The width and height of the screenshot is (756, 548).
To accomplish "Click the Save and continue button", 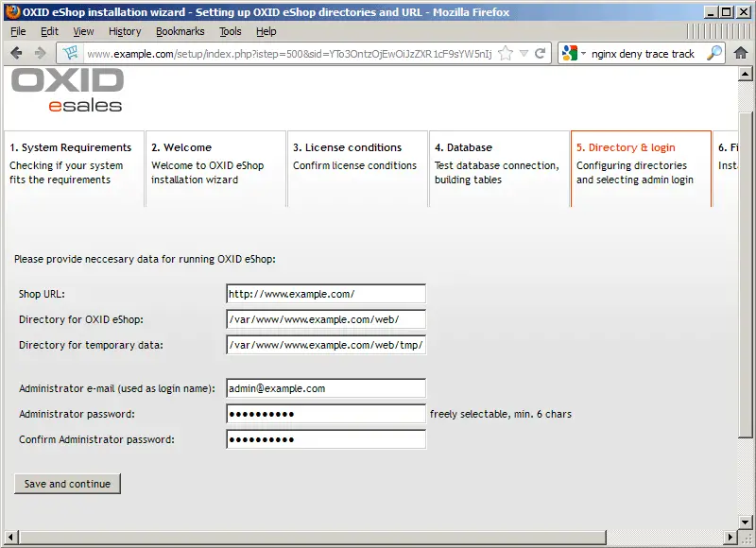I will (x=67, y=484).
